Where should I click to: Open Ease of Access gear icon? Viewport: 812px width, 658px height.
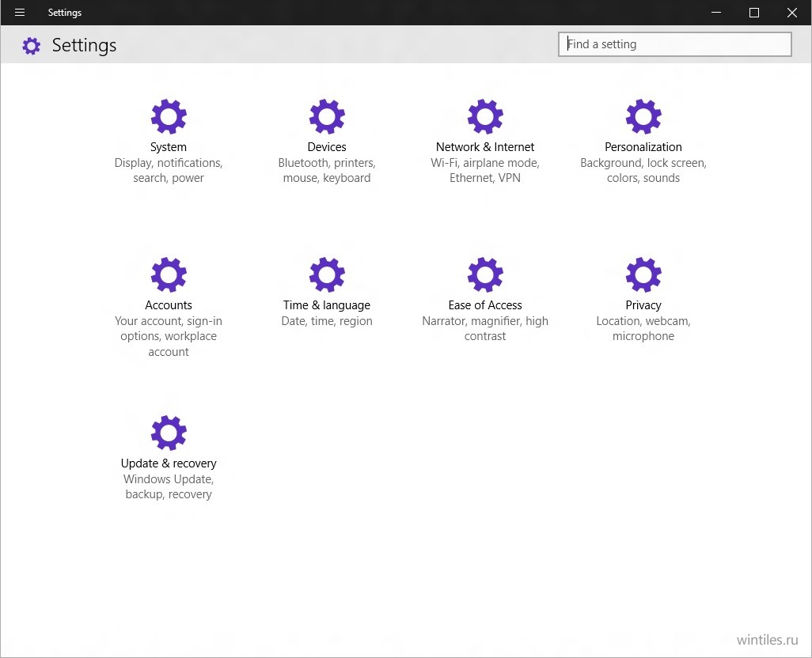[x=485, y=274]
